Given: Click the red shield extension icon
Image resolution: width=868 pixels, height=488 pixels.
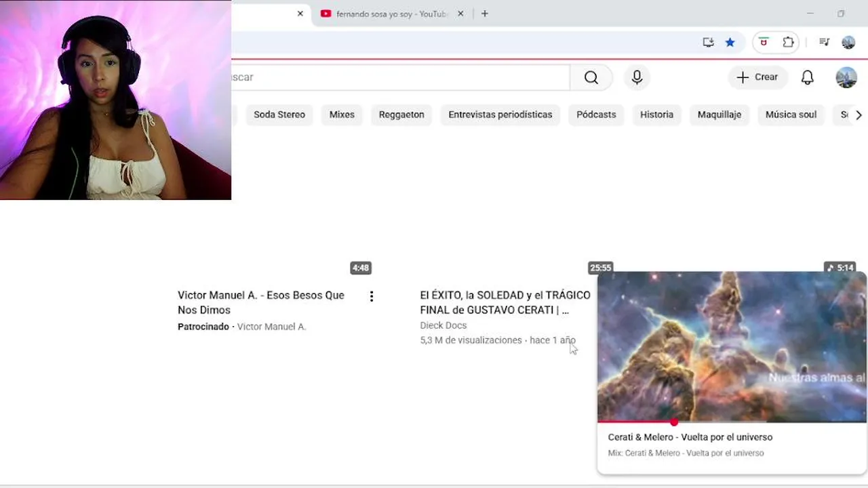Looking at the screenshot, I should [x=764, y=42].
